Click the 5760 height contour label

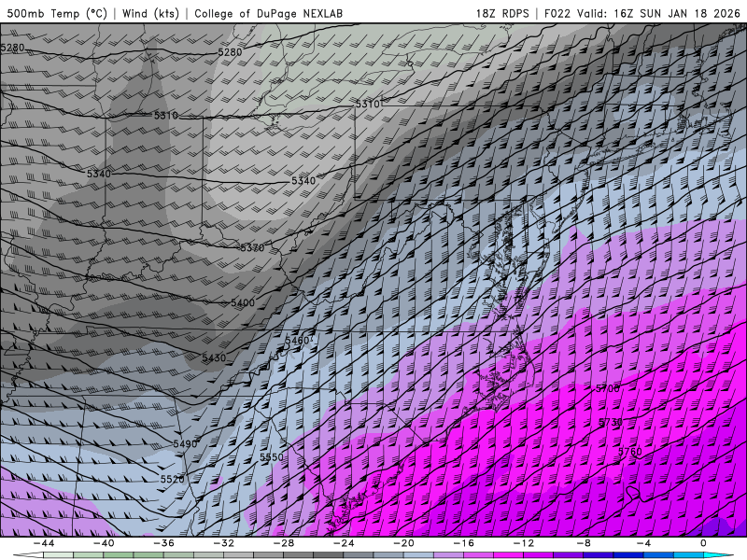[629, 452]
